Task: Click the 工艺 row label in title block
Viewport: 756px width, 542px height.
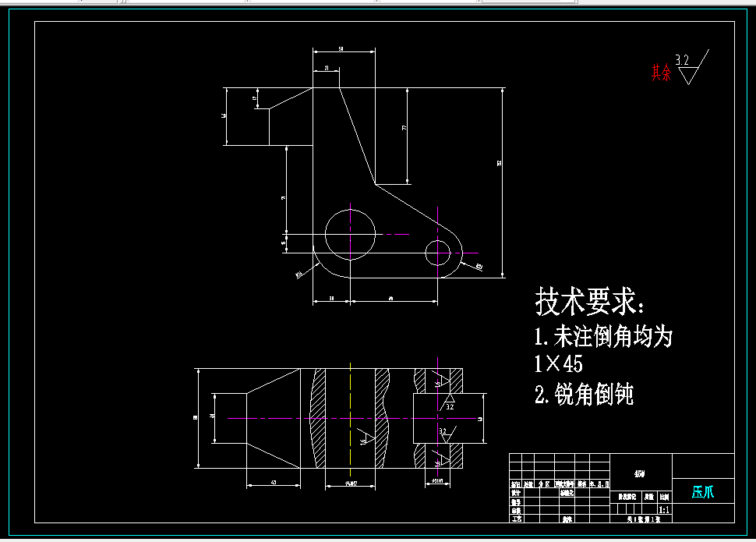Action: tap(516, 519)
